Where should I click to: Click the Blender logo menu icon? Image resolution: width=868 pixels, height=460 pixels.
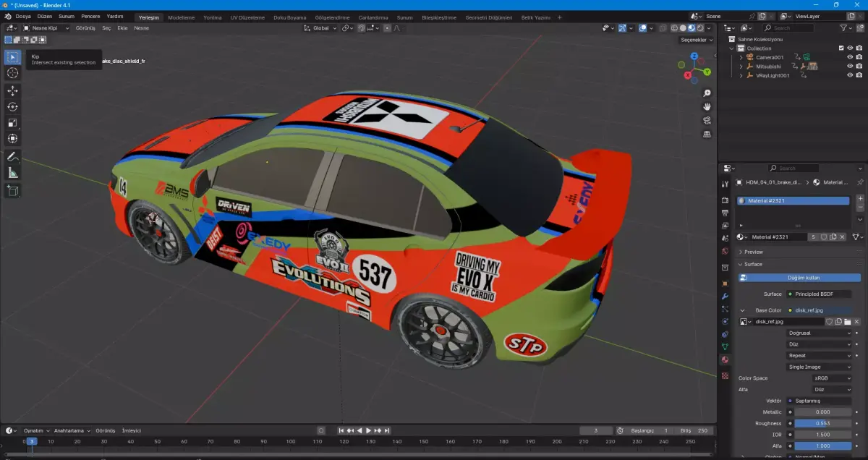pyautogui.click(x=7, y=16)
